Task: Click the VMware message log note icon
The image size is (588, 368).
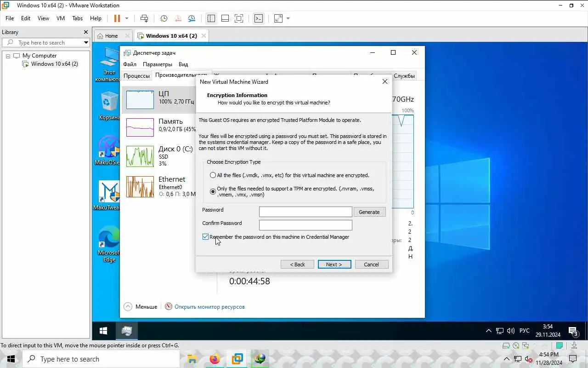Action: tap(559, 345)
